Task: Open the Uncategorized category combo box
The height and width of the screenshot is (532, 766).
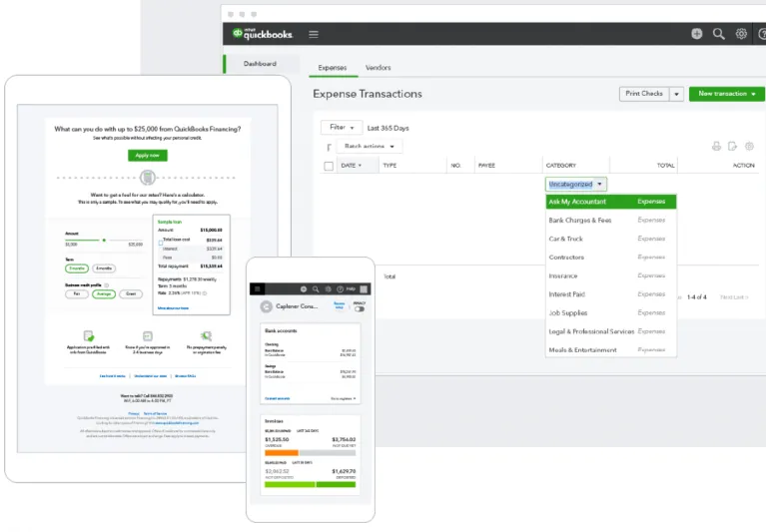Action: 576,184
